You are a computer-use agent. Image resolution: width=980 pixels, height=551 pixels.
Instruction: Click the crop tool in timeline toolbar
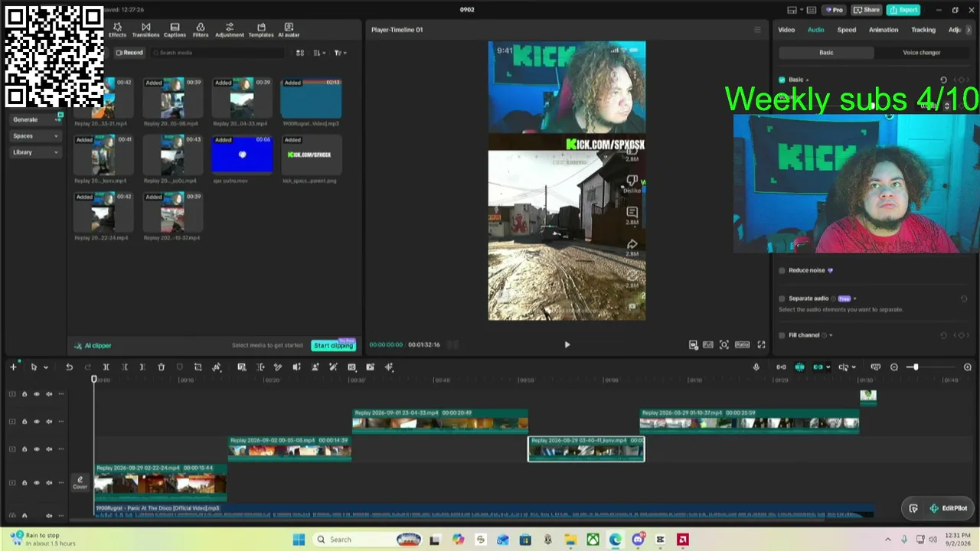click(198, 367)
